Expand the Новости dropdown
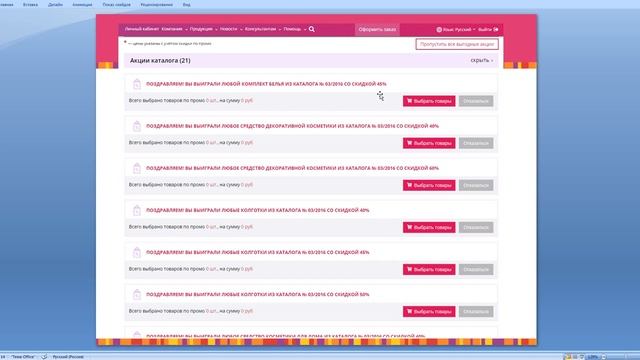Screen dimensions: 640x360 231,29
